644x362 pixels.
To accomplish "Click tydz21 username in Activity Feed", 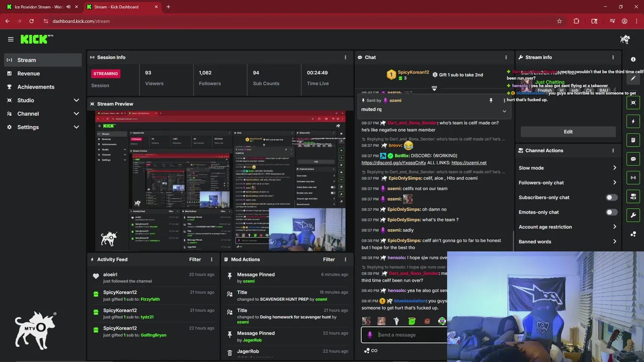I will 147,317.
